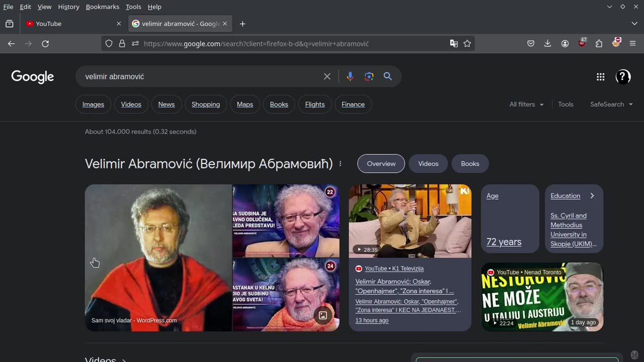List all tabs dropdown arrow
This screenshot has height=362, width=644.
pyautogui.click(x=634, y=24)
